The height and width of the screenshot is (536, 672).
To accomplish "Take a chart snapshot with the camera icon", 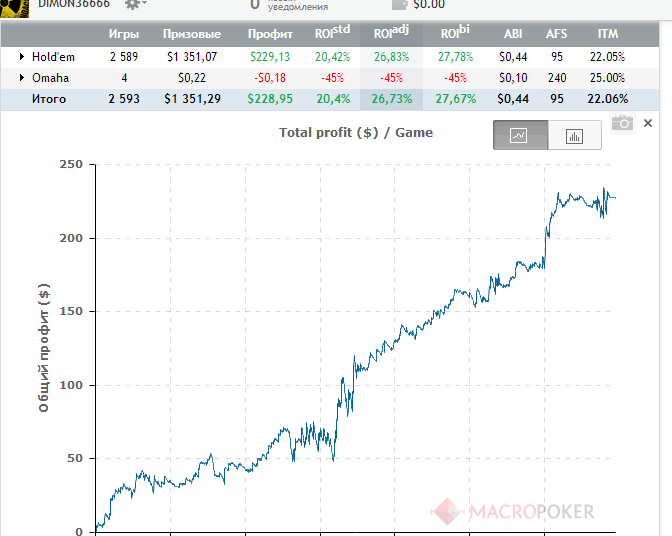I will pos(622,123).
